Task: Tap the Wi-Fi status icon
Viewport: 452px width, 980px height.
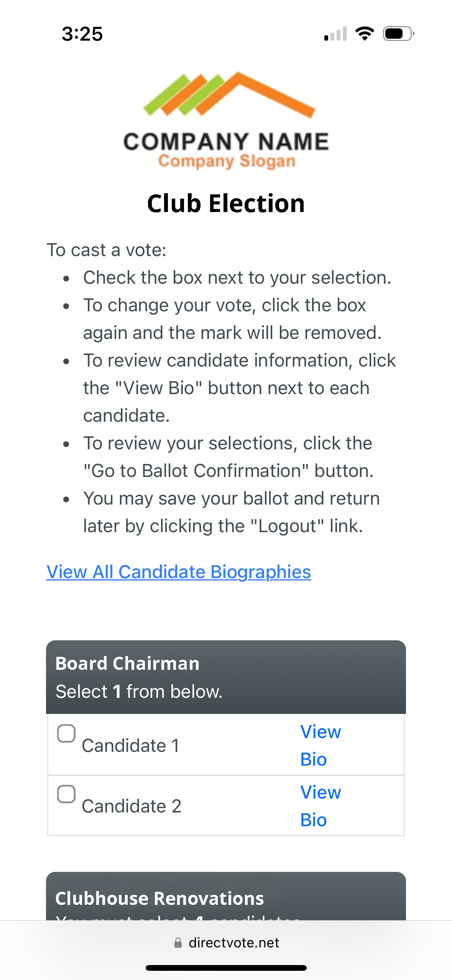Action: [x=365, y=34]
